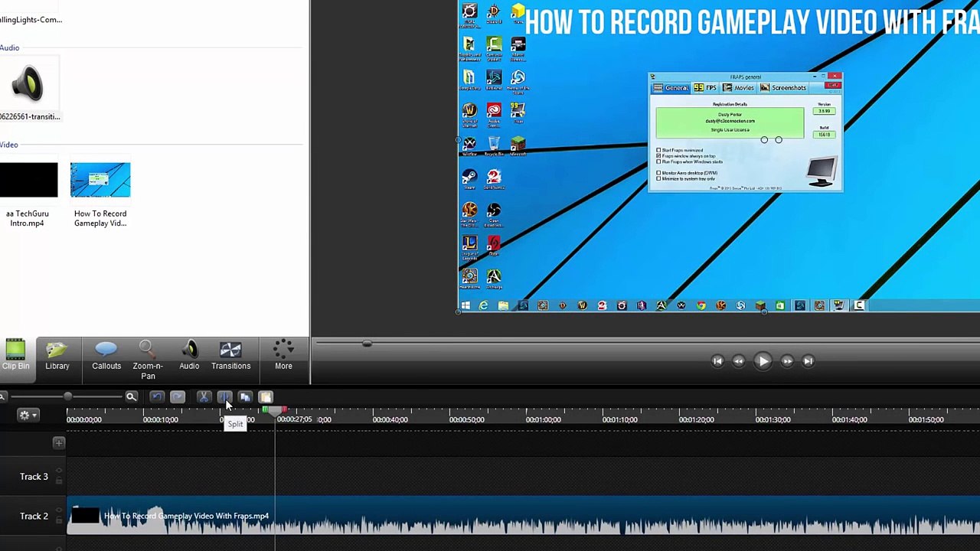
Task: Click the Cut scissors tool
Action: click(x=204, y=397)
